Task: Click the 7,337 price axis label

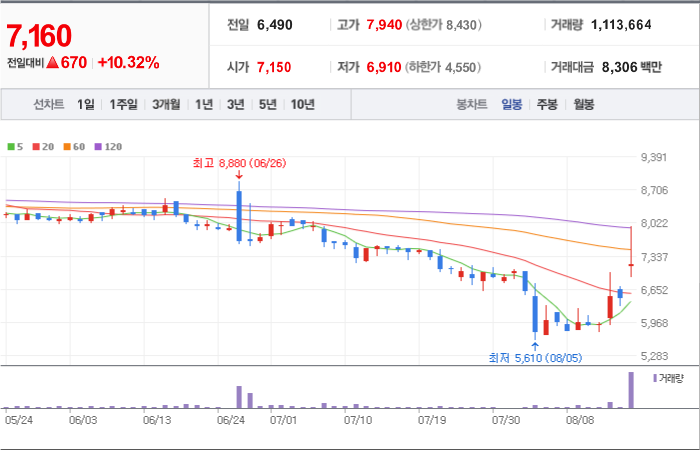Action: [x=654, y=257]
